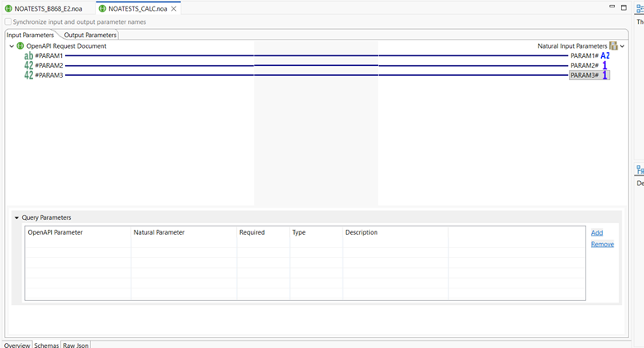Click the blue 1 icon beside PARAM2#
Screen dimensions: 644x348
tap(604, 65)
